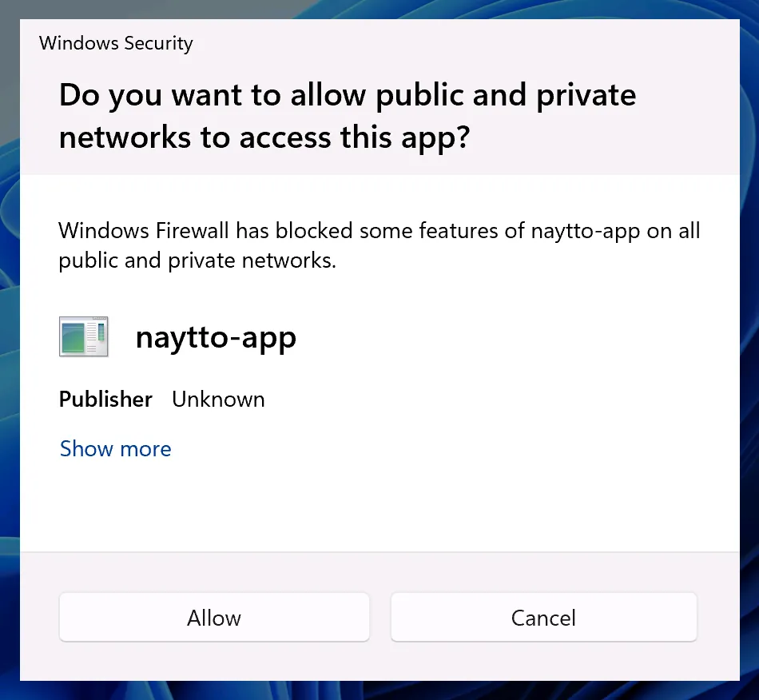Click the Unknown publisher value
759x700 pixels.
tap(218, 400)
